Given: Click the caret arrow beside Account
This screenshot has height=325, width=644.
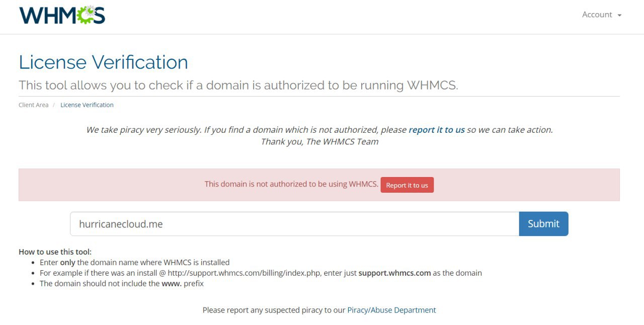Looking at the screenshot, I should coord(619,15).
